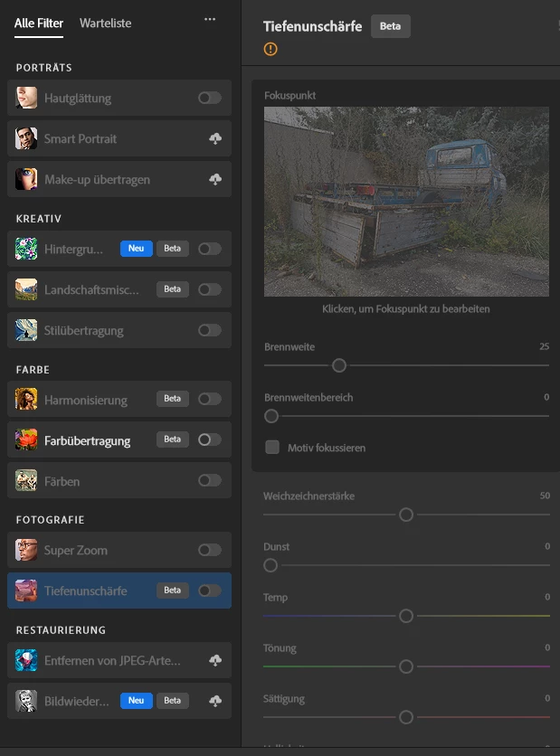This screenshot has height=756, width=560.
Task: Toggle the Farbübertragung filter on
Action: pyautogui.click(x=210, y=439)
